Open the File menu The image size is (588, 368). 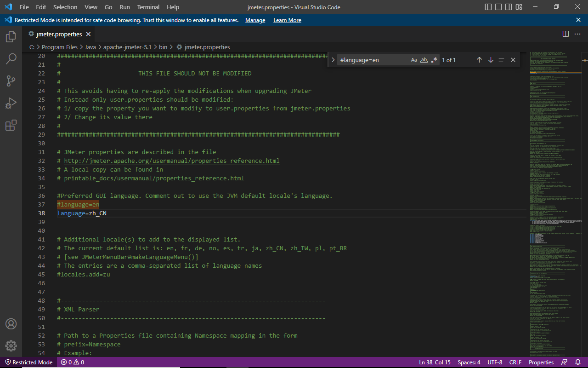[24, 7]
